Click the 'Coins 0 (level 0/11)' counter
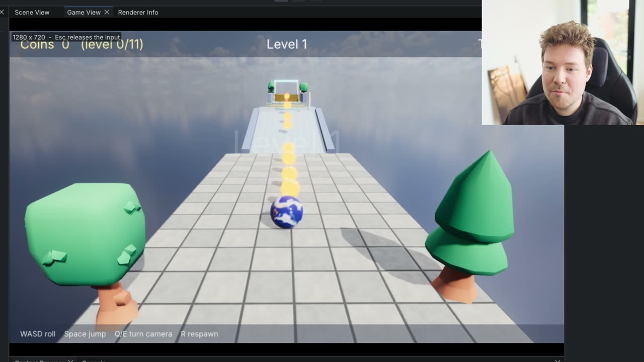 pos(82,45)
